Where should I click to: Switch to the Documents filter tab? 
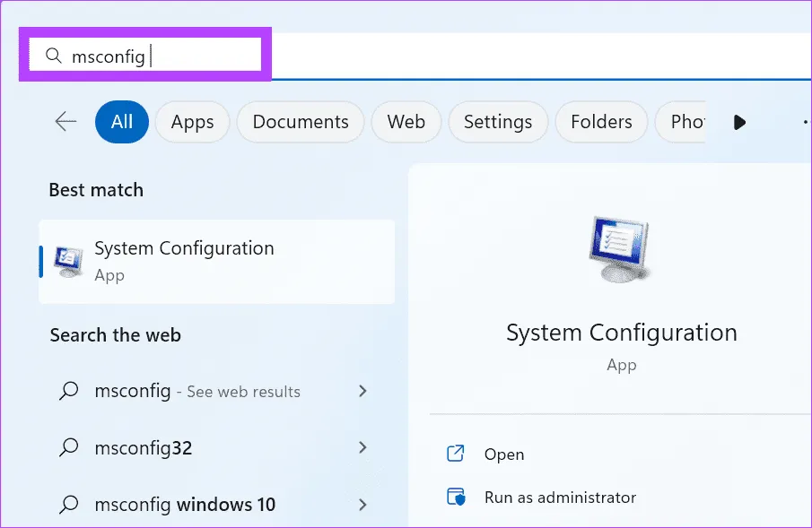(x=300, y=122)
